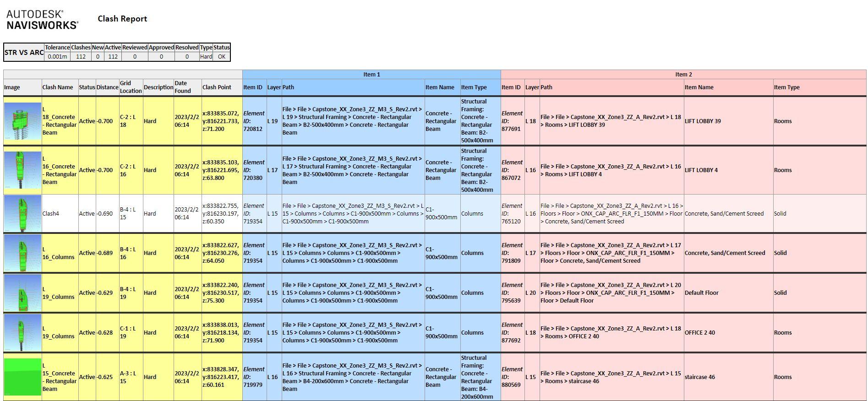Viewport: 868px width, 401px height.
Task: Select the "L 16_Columns" clash name cell
Action: click(60, 253)
